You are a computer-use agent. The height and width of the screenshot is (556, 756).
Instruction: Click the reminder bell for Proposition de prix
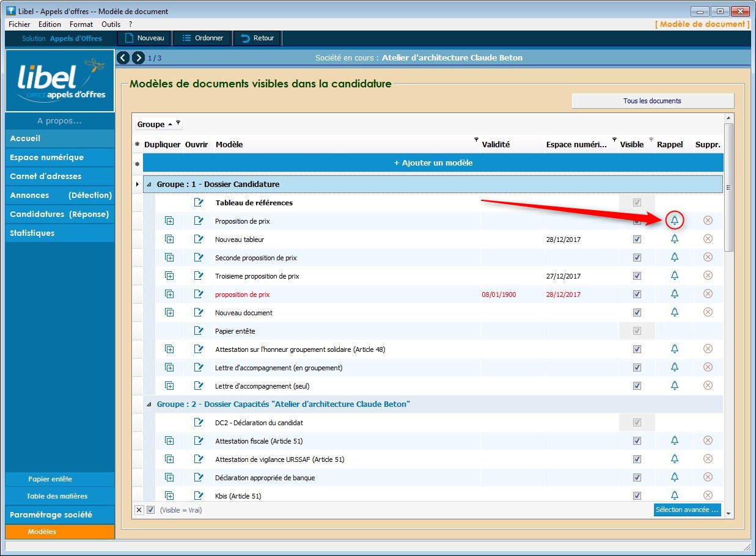click(x=675, y=221)
